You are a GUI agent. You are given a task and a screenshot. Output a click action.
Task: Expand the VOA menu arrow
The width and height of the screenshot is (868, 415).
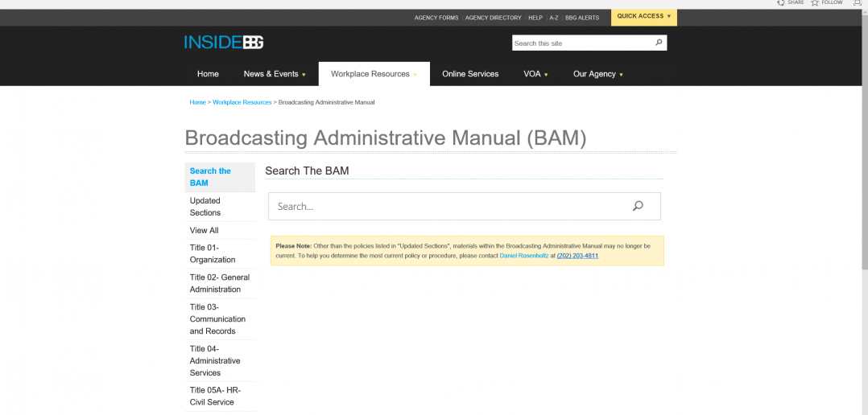pyautogui.click(x=546, y=75)
